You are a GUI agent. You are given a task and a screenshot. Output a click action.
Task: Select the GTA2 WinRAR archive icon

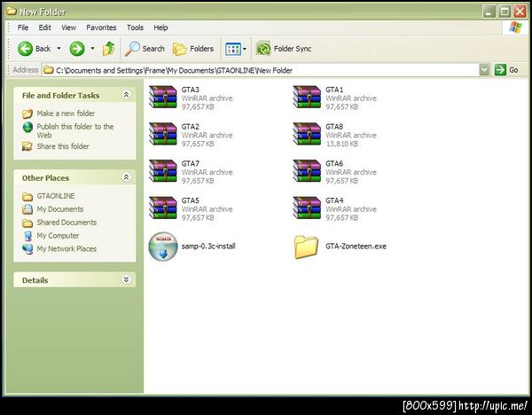[163, 134]
